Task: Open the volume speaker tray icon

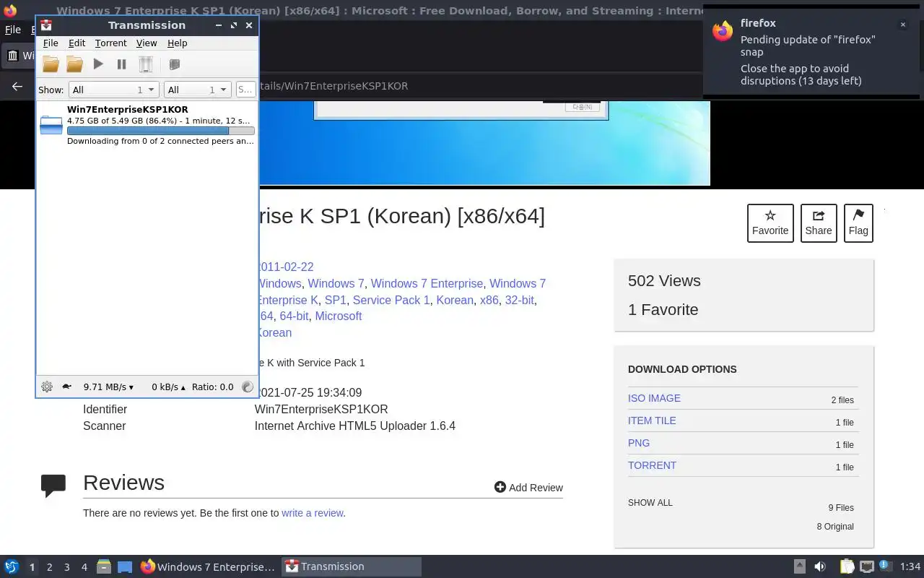Action: [x=820, y=567]
